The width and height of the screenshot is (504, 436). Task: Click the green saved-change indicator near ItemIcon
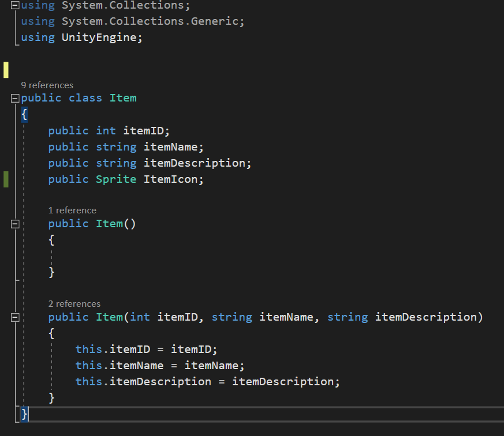[x=6, y=179]
